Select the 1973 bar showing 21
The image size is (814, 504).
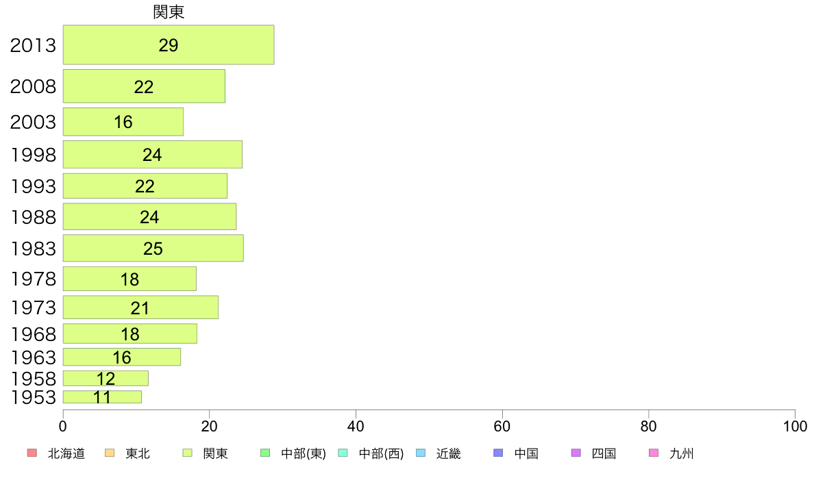tap(140, 307)
